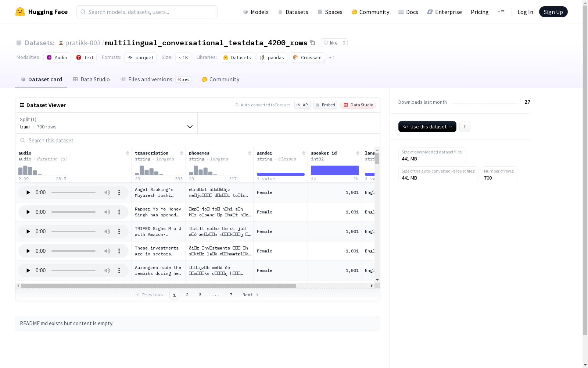
Task: Click the heart like button
Action: [330, 43]
